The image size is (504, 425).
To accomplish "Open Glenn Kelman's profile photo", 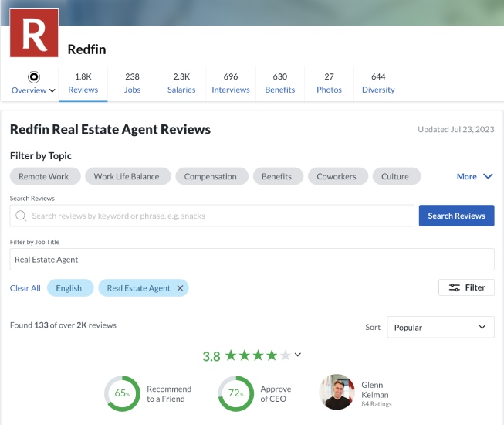I will (x=337, y=392).
